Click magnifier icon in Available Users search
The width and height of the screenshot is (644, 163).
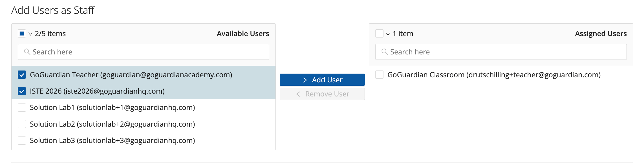coord(27,52)
